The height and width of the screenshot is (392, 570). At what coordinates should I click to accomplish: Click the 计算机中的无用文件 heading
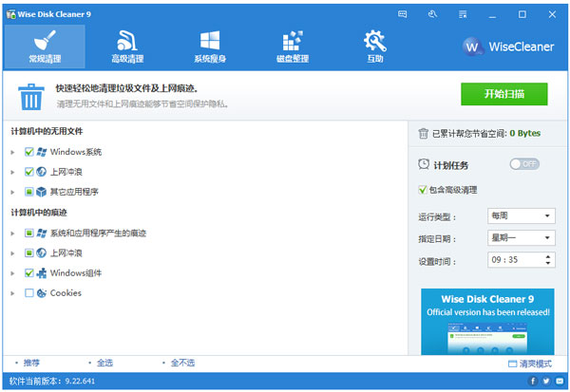pos(47,131)
